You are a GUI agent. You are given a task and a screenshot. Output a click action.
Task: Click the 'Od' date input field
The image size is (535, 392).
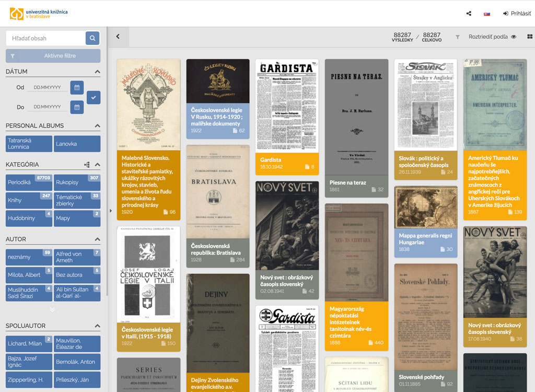pos(47,87)
